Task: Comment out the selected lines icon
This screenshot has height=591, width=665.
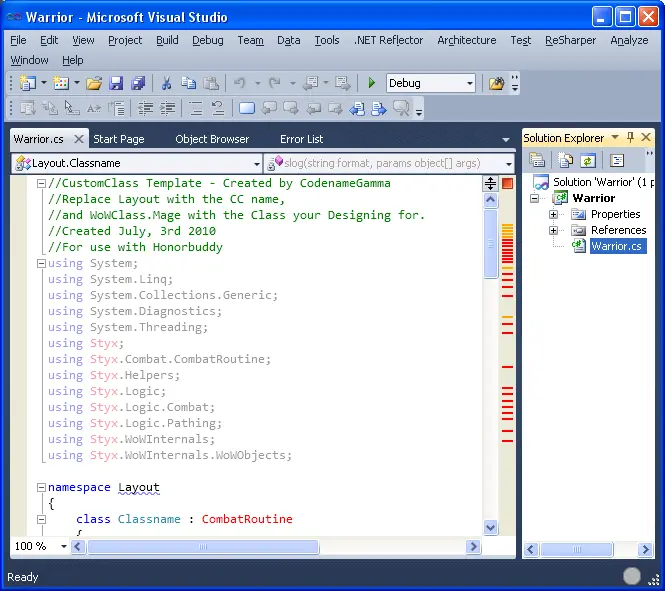Action: click(196, 109)
